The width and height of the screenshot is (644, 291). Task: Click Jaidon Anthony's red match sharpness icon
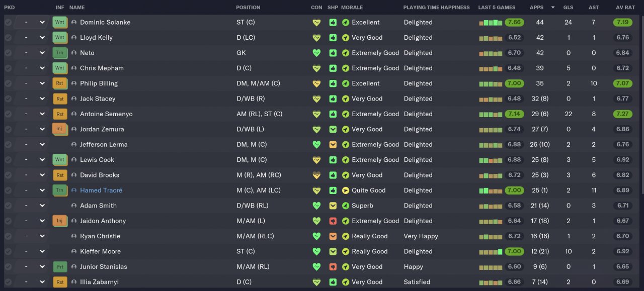click(x=333, y=221)
